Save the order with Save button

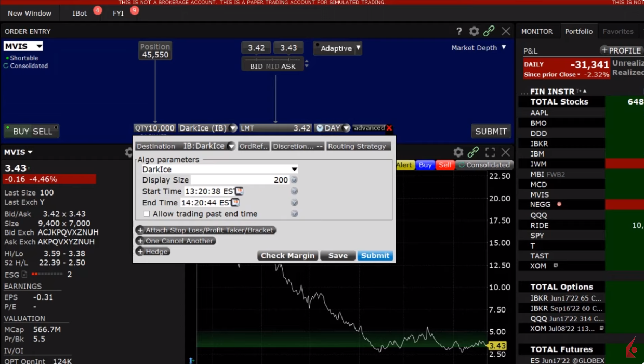point(338,255)
